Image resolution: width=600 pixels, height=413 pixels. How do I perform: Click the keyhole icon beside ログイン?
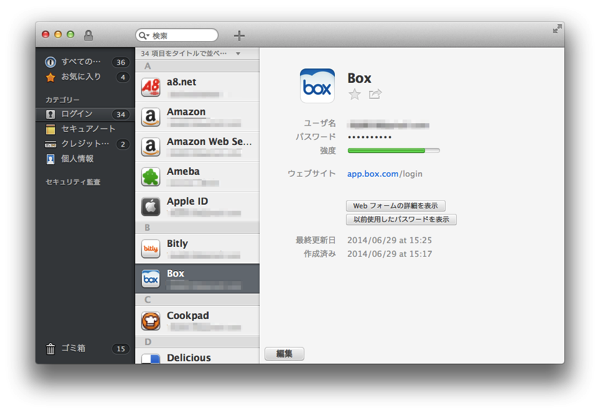[x=51, y=114]
